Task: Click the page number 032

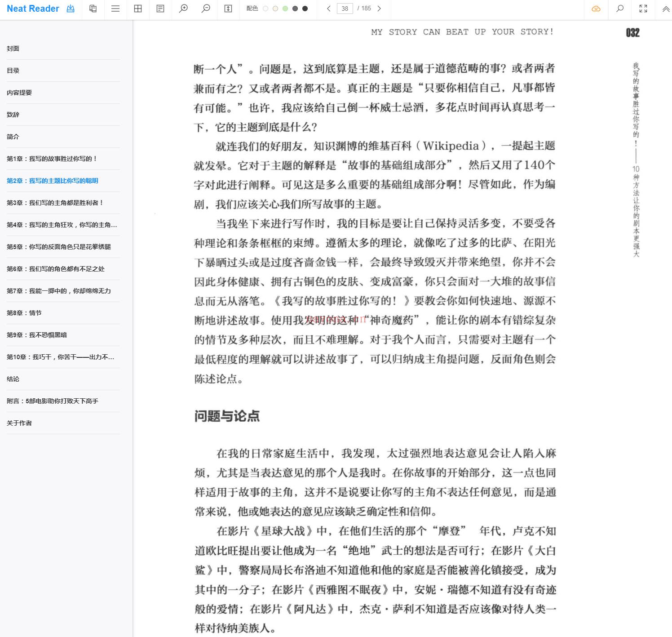Action: pos(632,32)
